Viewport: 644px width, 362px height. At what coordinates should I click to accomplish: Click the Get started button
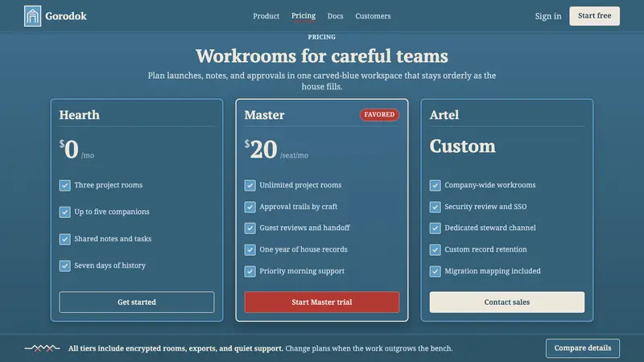[137, 302]
